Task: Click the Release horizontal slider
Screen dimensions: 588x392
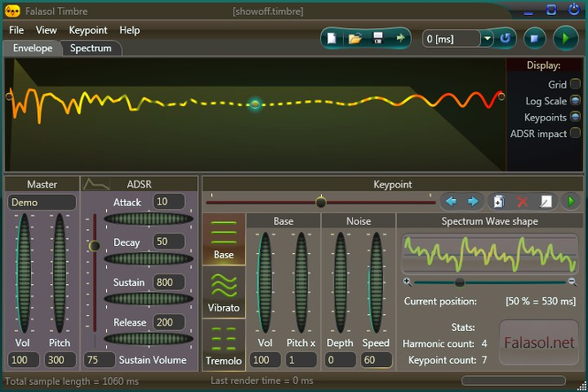Action: tap(149, 338)
